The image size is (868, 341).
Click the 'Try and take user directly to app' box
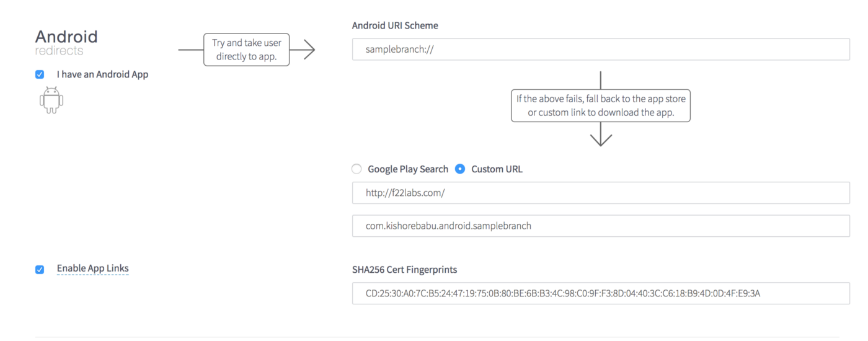click(x=247, y=50)
